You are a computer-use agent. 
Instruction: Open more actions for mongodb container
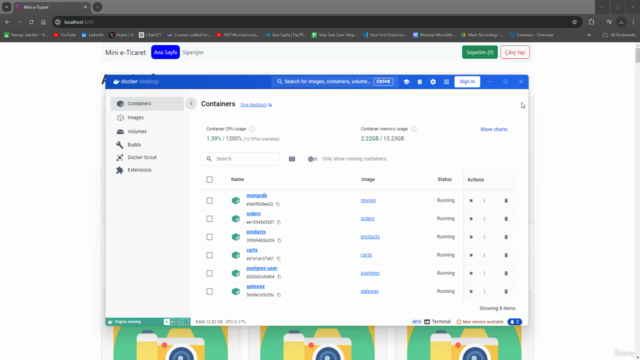coord(484,200)
